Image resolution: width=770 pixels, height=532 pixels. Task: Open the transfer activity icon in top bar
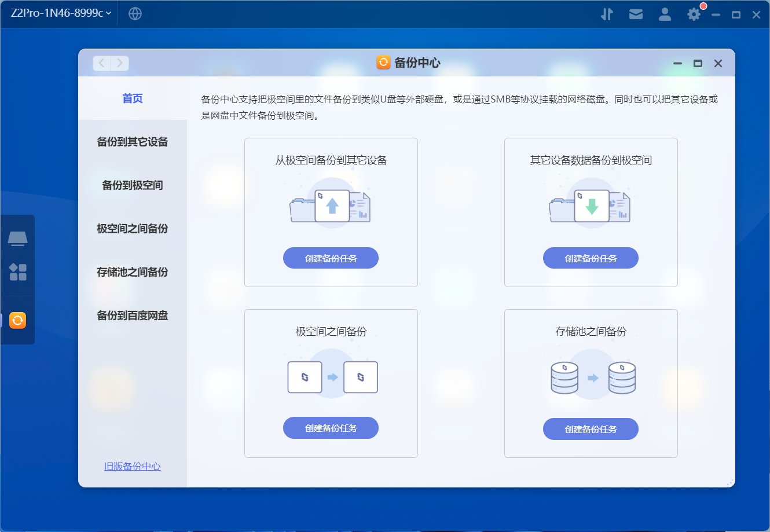coord(607,13)
